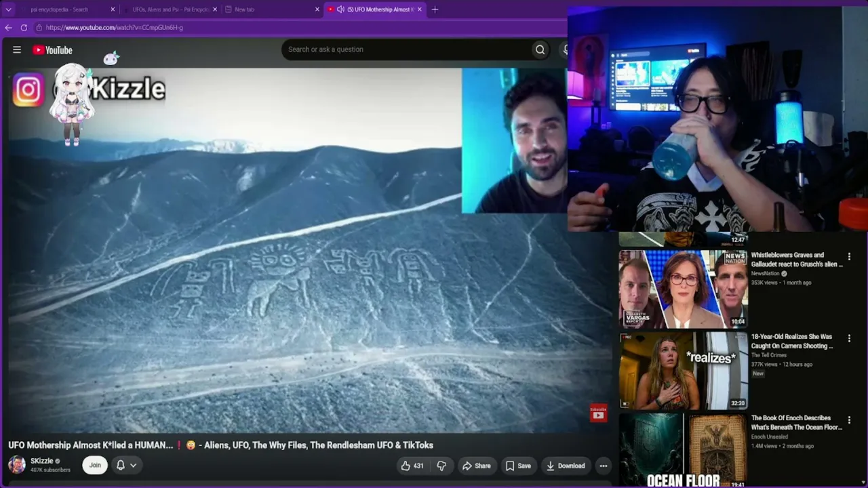Switch to 'UFOs, Aliens and Psi' tab
Screen dimensions: 868x488
pos(171,9)
